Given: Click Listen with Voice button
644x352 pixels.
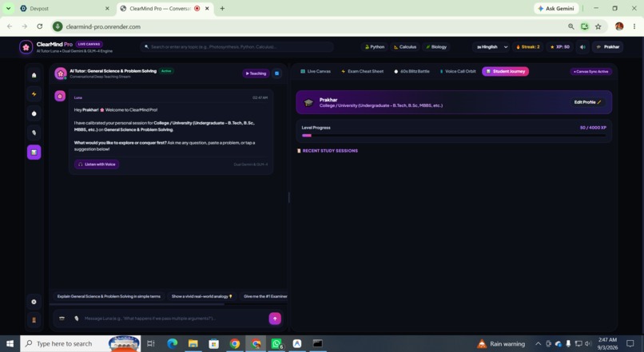Looking at the screenshot, I should (x=97, y=164).
